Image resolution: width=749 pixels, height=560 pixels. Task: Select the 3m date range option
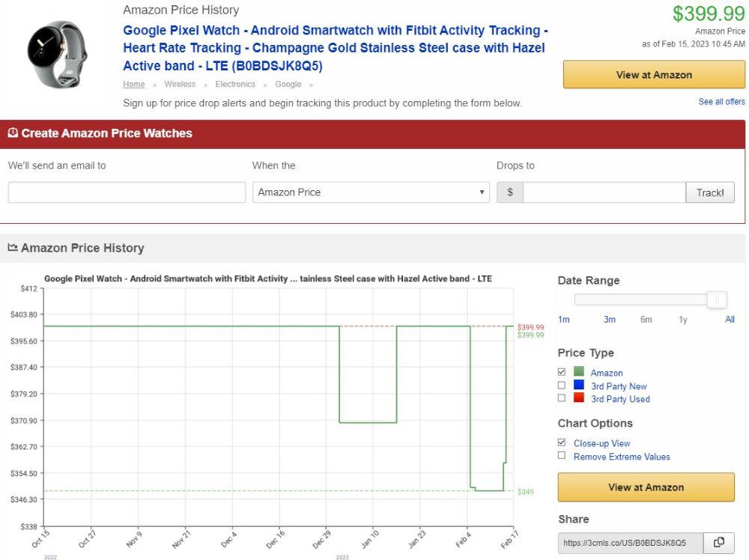click(x=609, y=319)
